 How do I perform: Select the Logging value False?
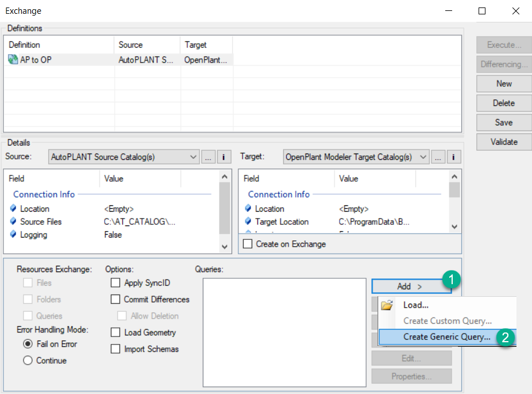pyautogui.click(x=113, y=235)
